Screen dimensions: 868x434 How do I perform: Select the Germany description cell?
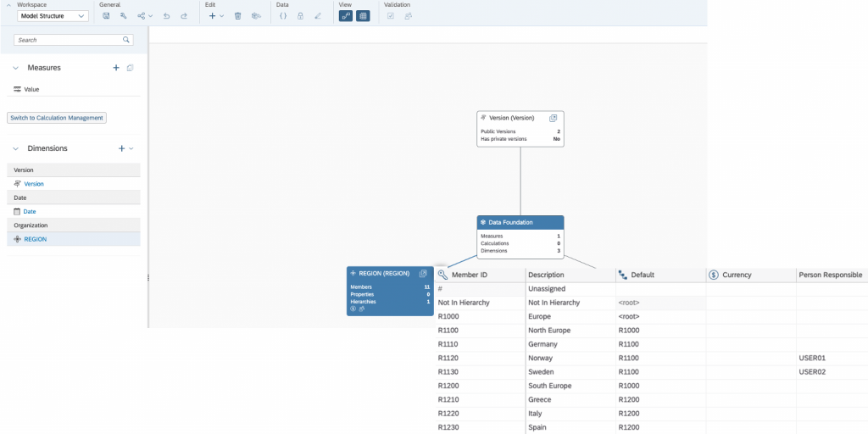(570, 344)
